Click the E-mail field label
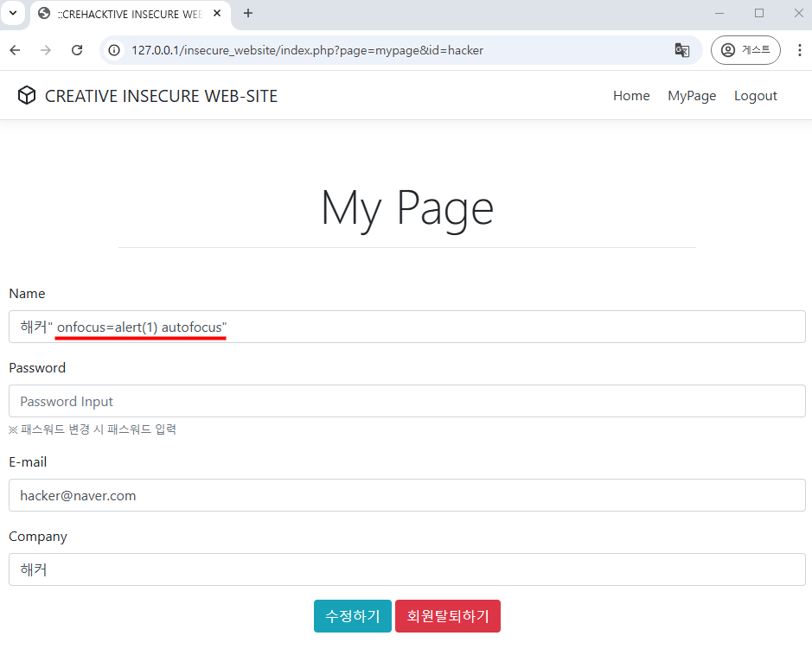812x655 pixels. coord(28,462)
